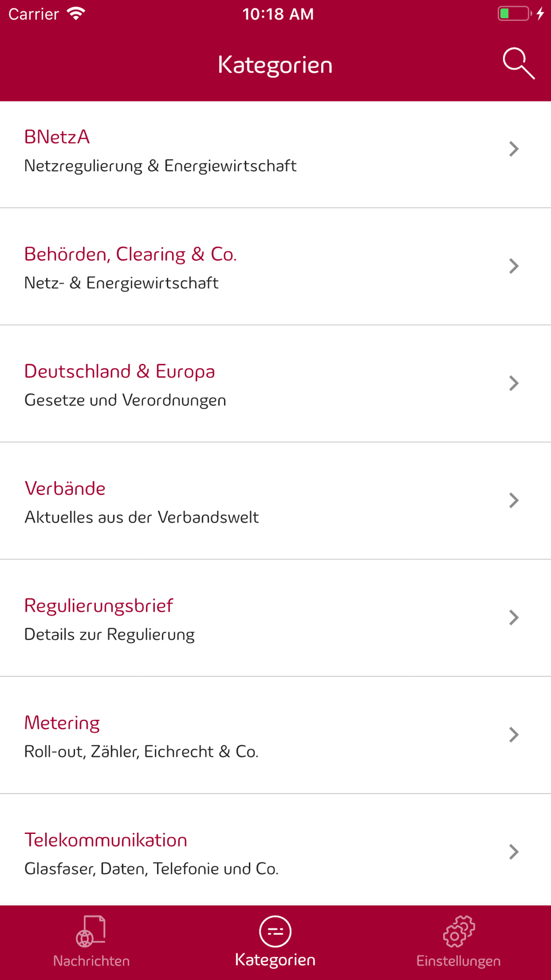Tap the Nachrichten newspaper icon
The image size is (551, 980).
click(91, 931)
